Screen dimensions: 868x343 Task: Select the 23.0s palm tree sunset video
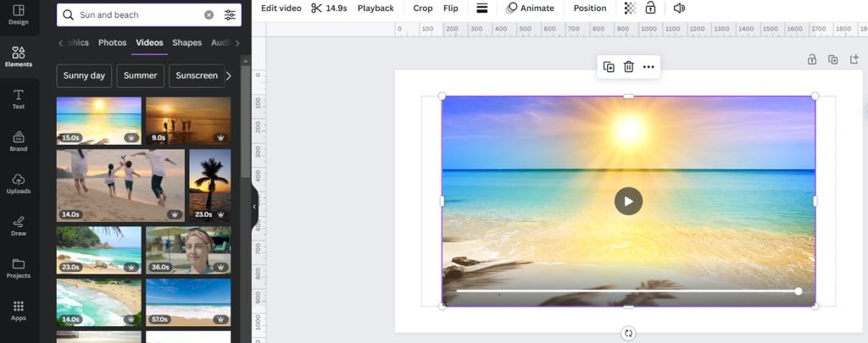210,185
